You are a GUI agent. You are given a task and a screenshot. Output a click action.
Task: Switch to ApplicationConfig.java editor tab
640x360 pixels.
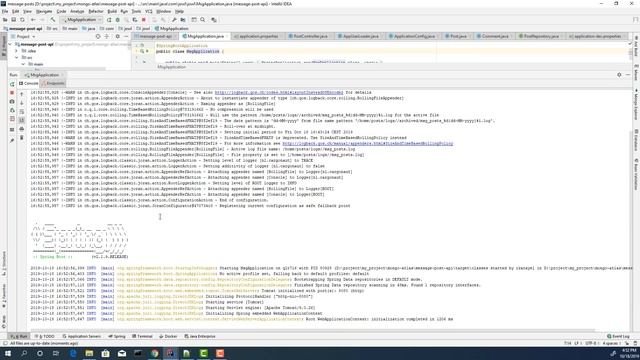point(413,36)
